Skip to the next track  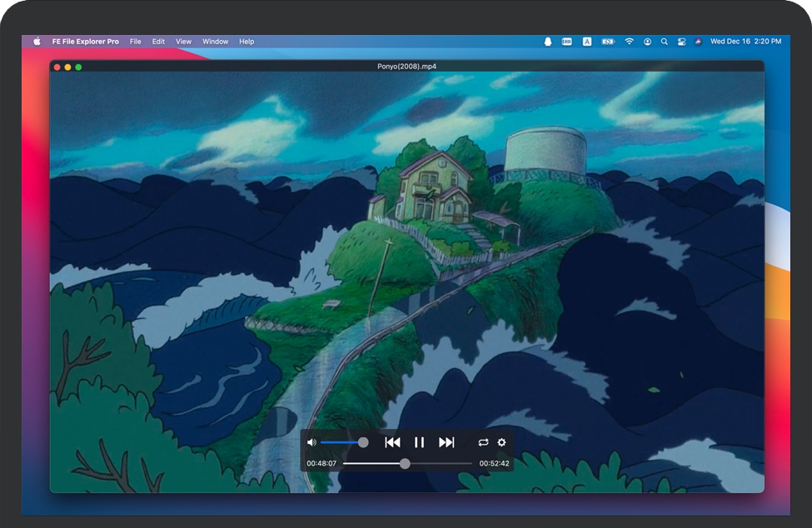click(x=446, y=442)
